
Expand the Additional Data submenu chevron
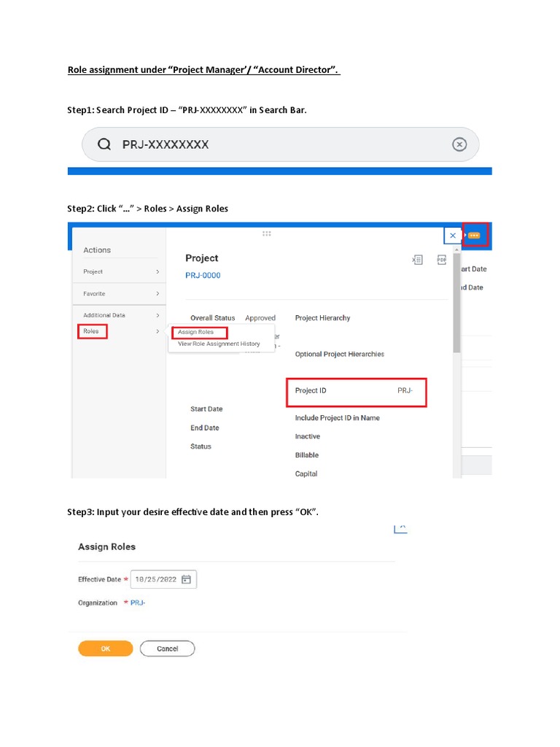[x=157, y=315]
